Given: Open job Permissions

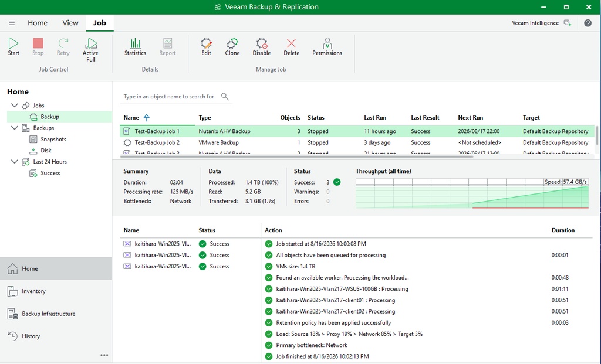Looking at the screenshot, I should coord(327,47).
